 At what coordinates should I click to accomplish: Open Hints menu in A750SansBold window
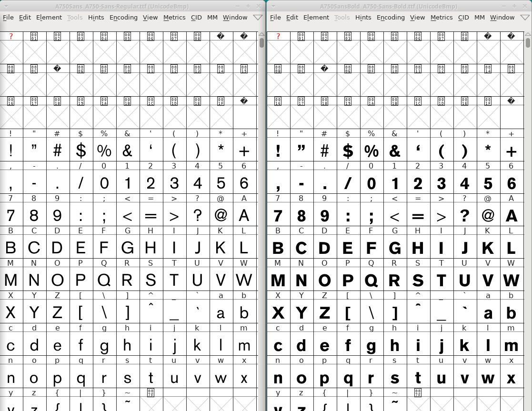click(x=363, y=17)
